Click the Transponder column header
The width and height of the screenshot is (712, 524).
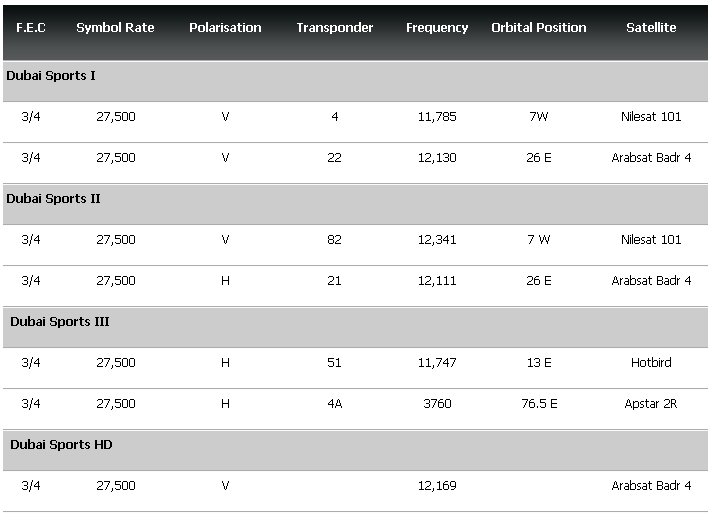tap(334, 28)
